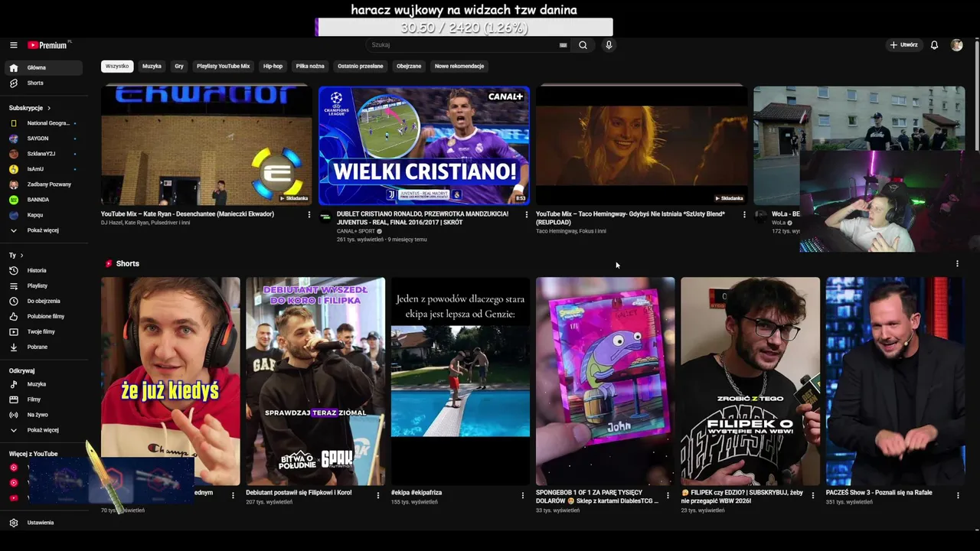Open Historia watch history
Screen dimensions: 980x551
pos(43,270)
